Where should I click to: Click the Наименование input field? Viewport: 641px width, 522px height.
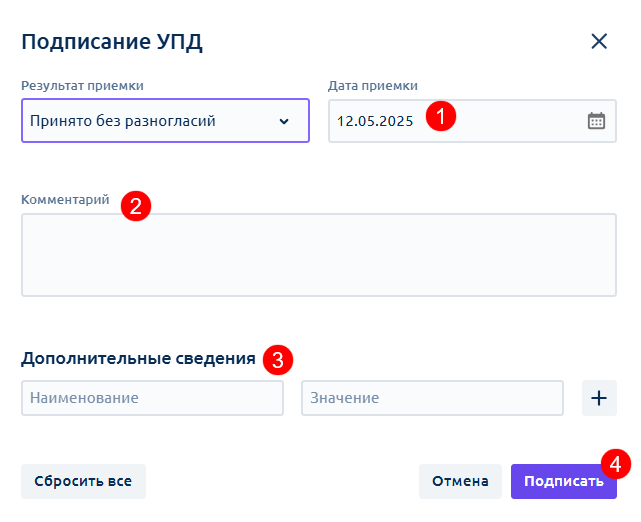(x=152, y=398)
